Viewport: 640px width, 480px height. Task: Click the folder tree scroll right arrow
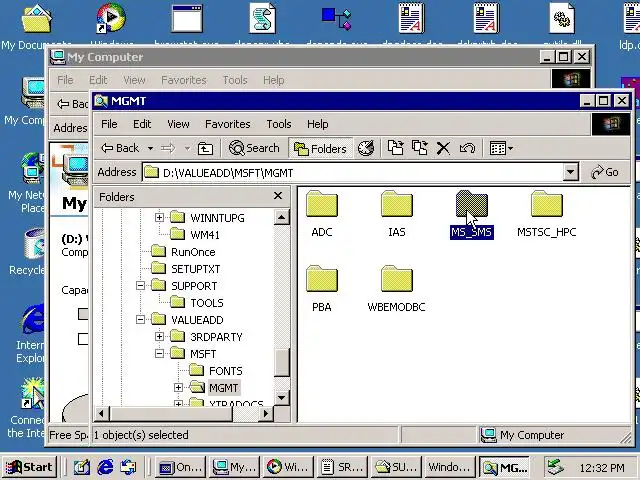click(x=266, y=414)
